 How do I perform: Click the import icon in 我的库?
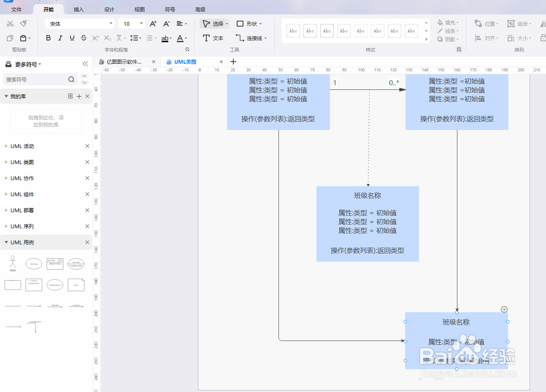click(x=70, y=96)
